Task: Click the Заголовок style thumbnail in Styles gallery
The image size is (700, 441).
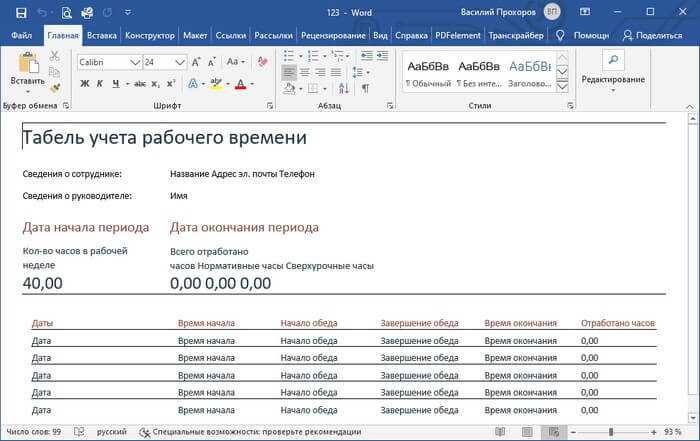Action: [530, 74]
